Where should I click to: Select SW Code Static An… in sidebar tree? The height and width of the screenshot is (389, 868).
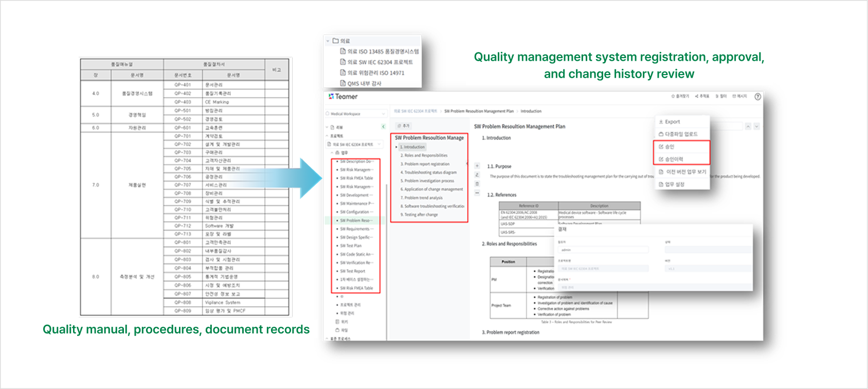357,254
